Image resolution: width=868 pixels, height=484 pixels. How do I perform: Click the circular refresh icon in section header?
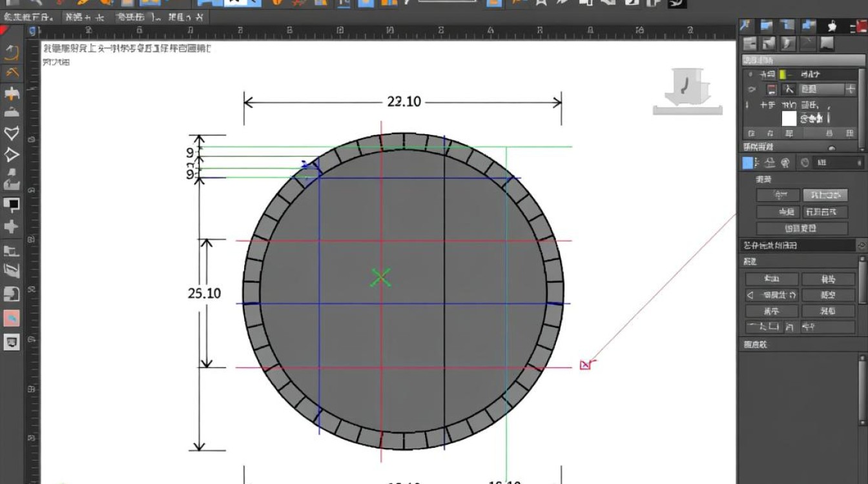[861, 246]
